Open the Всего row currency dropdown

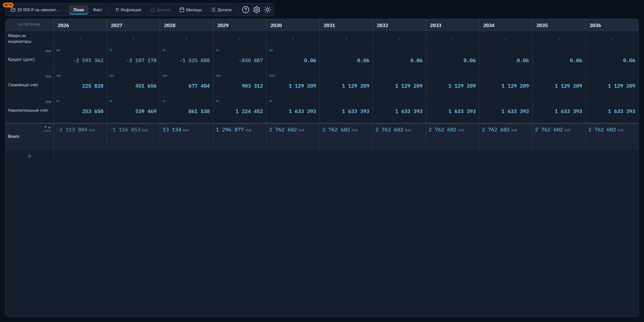(x=47, y=128)
